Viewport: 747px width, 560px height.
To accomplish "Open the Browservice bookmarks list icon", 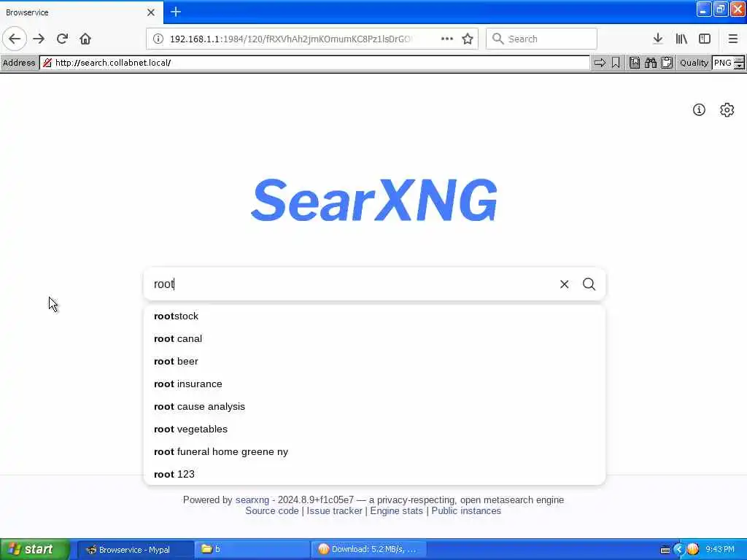I will click(635, 63).
